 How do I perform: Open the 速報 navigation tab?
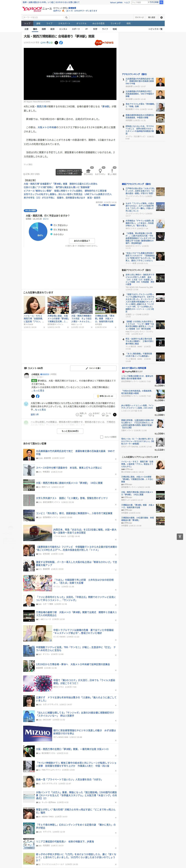[38, 24]
